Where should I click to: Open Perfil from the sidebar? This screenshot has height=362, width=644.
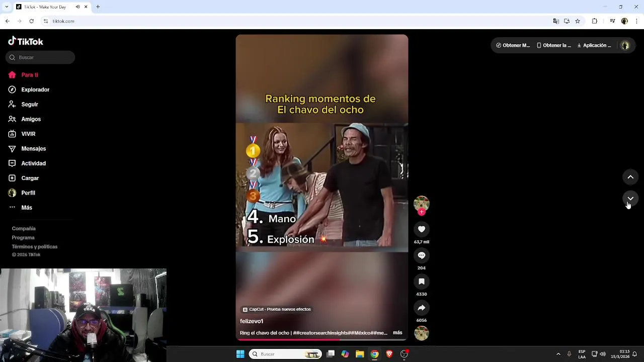(x=22, y=193)
